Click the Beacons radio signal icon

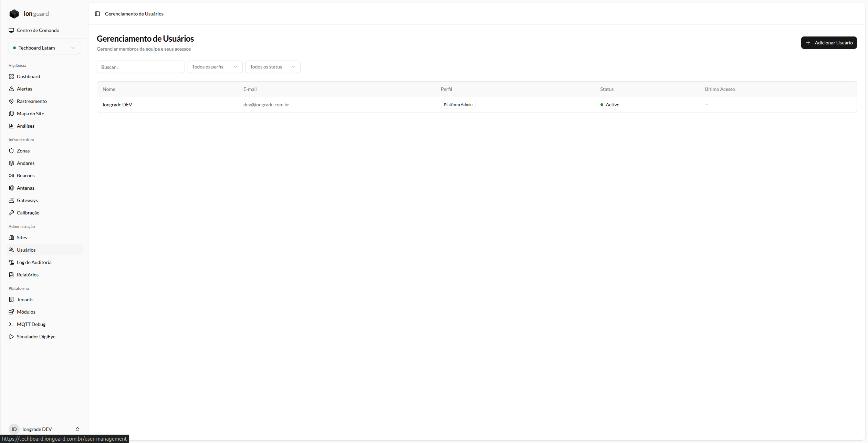tap(11, 176)
